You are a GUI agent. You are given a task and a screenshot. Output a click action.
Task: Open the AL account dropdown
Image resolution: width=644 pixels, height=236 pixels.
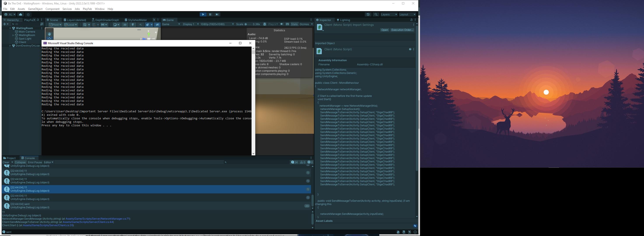coord(10,14)
